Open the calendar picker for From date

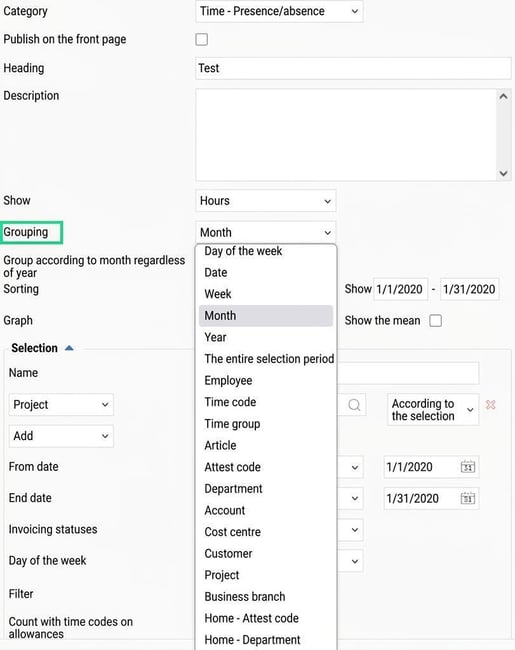pos(468,467)
